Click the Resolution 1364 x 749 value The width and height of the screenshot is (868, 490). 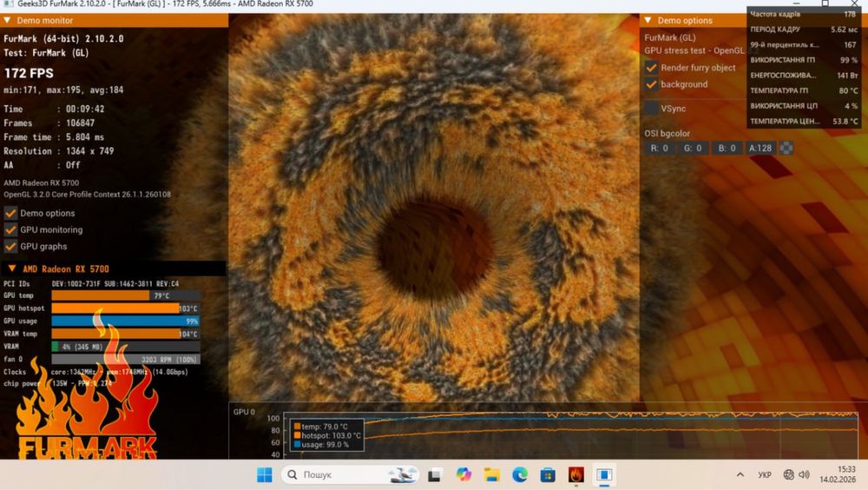pos(89,151)
